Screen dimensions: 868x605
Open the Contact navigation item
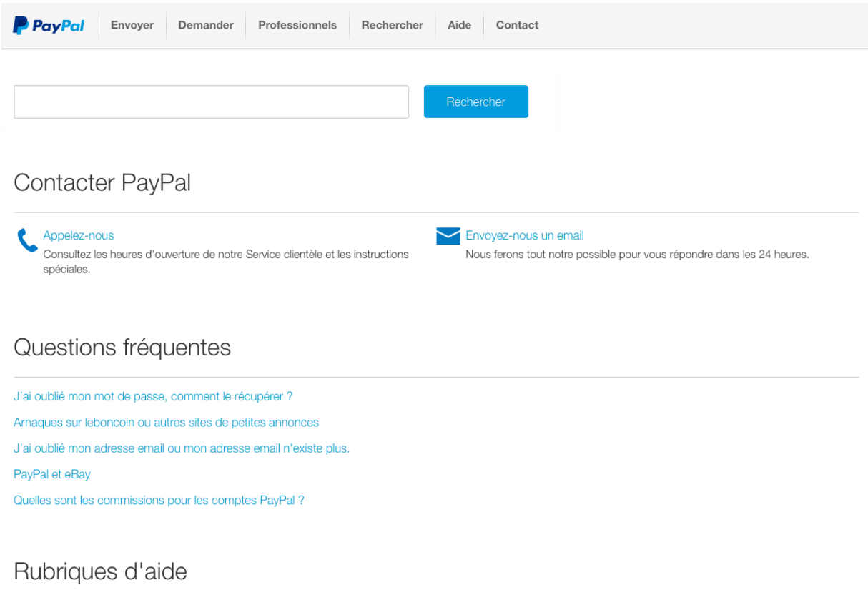click(x=516, y=25)
